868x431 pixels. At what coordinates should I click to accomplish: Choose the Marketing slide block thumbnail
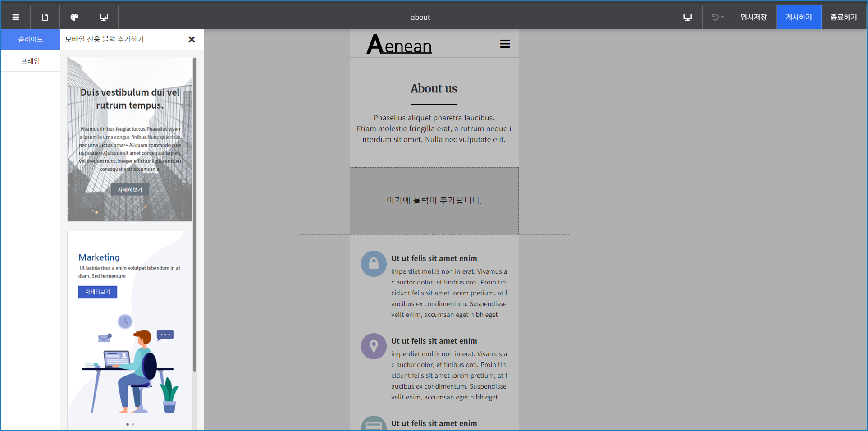[130, 330]
